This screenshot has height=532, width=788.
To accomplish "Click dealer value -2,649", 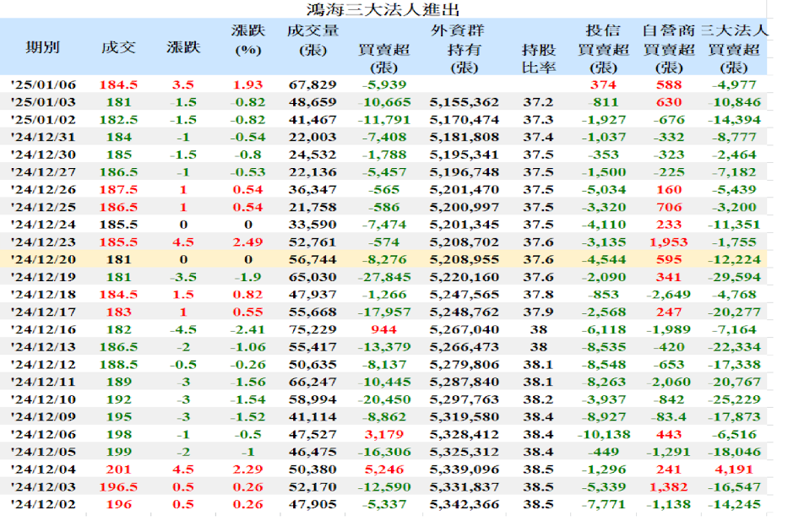I will point(669,295).
